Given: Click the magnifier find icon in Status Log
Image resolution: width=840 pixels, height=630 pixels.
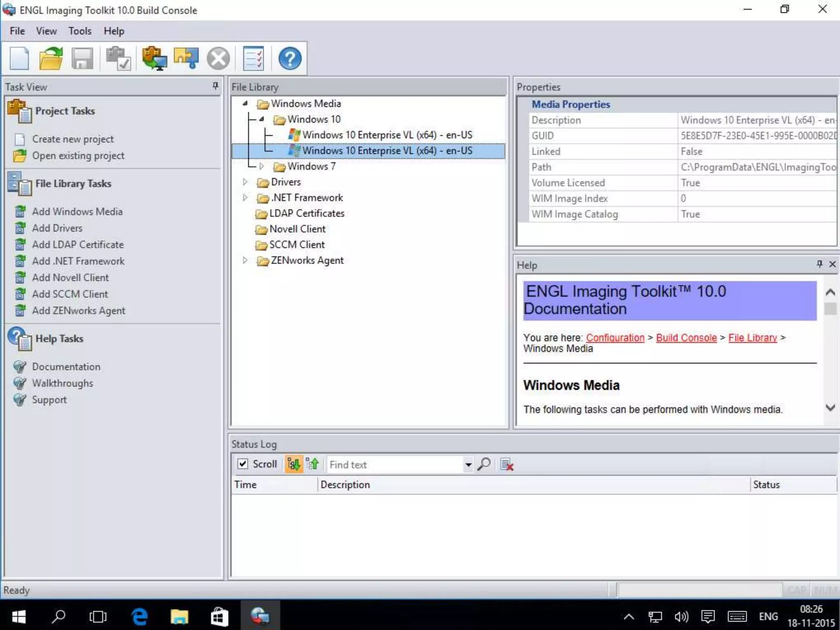Looking at the screenshot, I should click(484, 464).
